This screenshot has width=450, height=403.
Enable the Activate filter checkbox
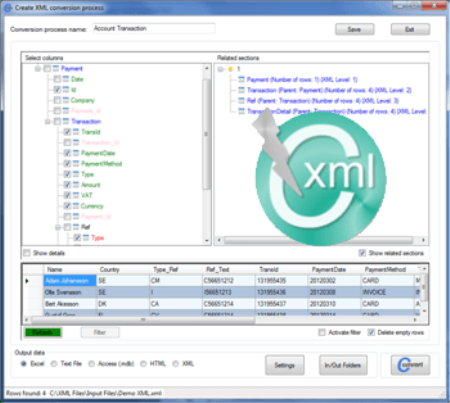tap(322, 332)
